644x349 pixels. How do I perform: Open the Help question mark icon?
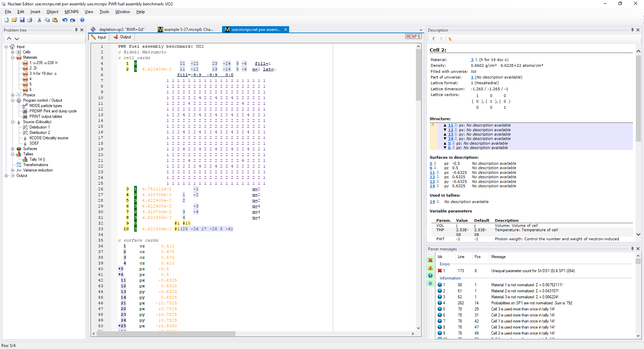point(82,20)
